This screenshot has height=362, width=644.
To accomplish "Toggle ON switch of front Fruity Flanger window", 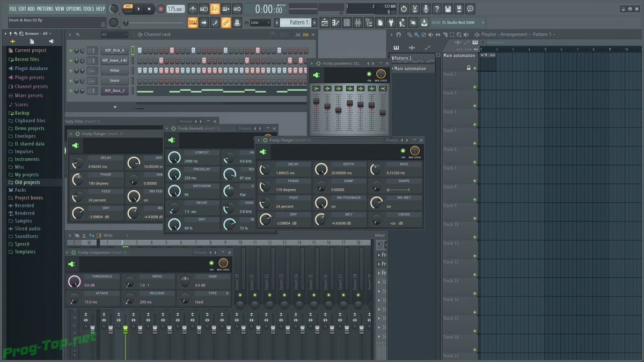I will pos(403,151).
